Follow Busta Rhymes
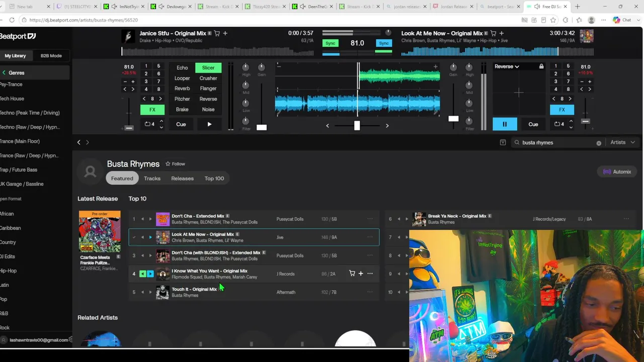644x362 pixels. pyautogui.click(x=175, y=164)
